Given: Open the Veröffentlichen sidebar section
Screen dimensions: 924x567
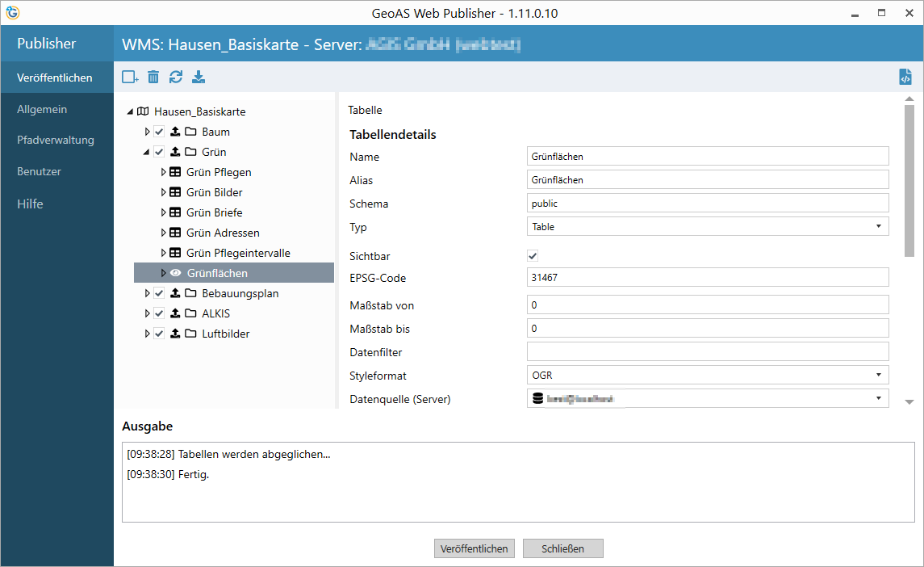Looking at the screenshot, I should point(56,78).
